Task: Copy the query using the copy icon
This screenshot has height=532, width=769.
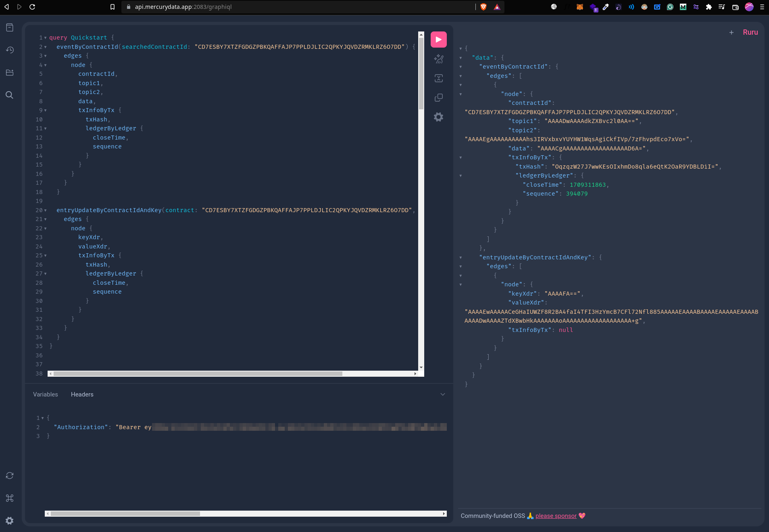Action: [x=438, y=98]
